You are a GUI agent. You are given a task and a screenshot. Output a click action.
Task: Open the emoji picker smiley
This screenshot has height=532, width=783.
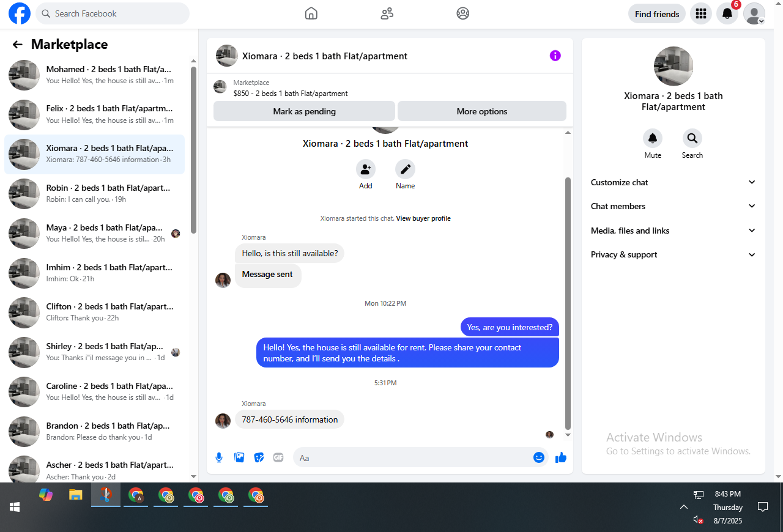(x=539, y=457)
